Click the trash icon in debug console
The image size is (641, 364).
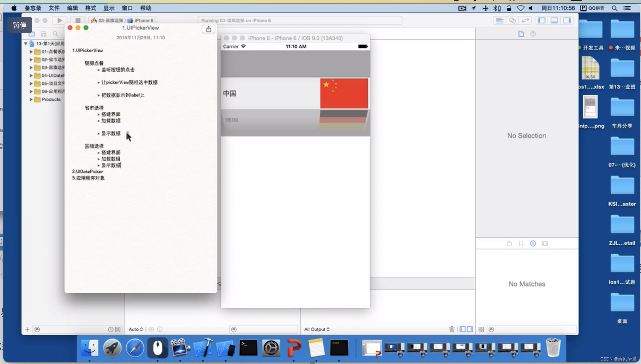pos(452,329)
